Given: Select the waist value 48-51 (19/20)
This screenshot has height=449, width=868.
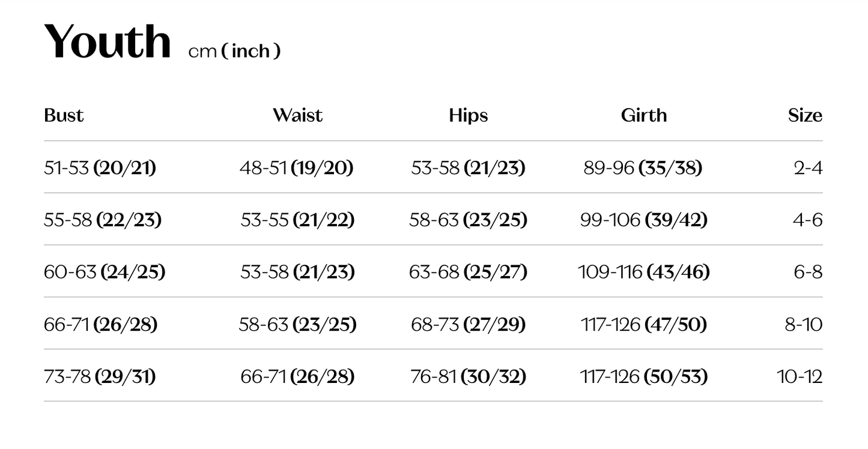Looking at the screenshot, I should tap(296, 168).
